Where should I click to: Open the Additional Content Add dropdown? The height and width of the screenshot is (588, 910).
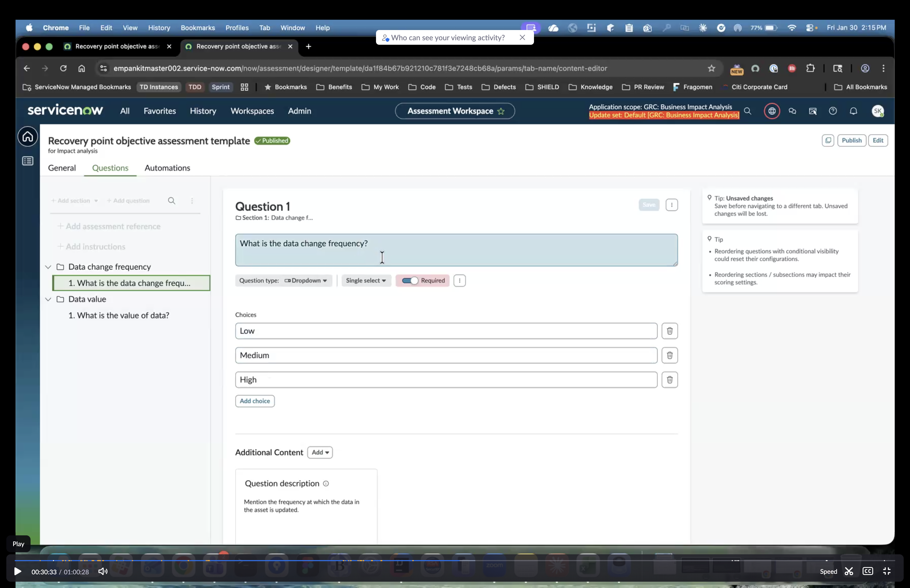click(320, 452)
